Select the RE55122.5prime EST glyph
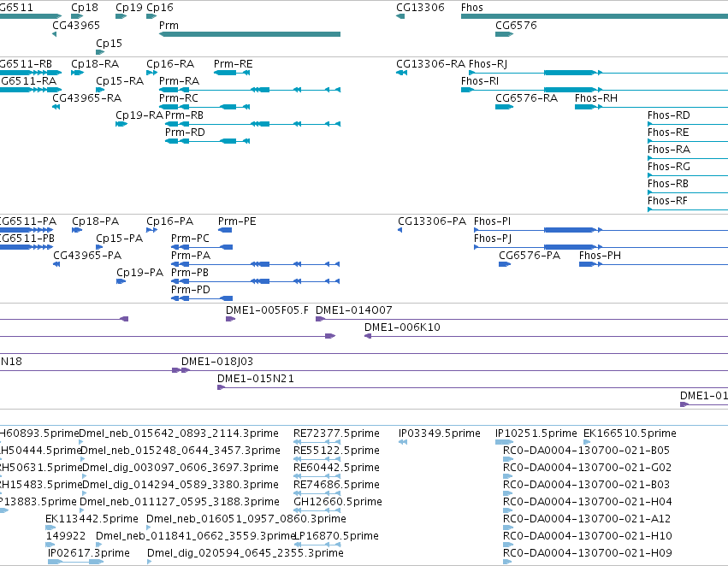 (x=317, y=459)
